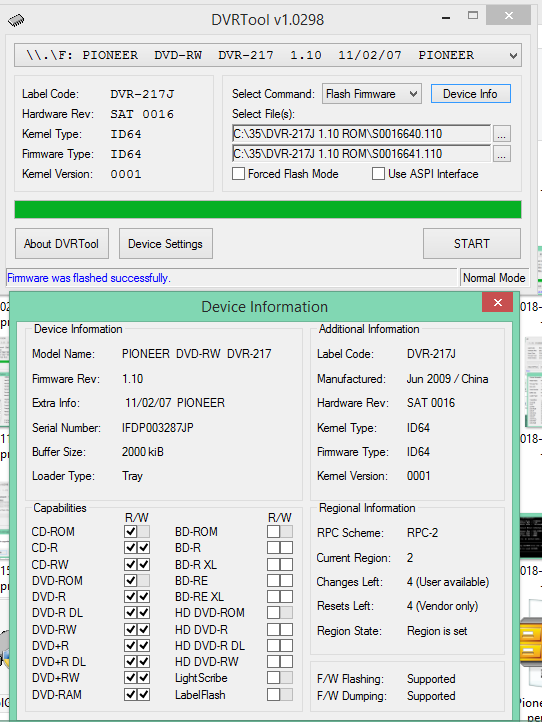This screenshot has height=722, width=542.
Task: Toggle Use ASPI Interface checkbox
Action: click(x=378, y=174)
